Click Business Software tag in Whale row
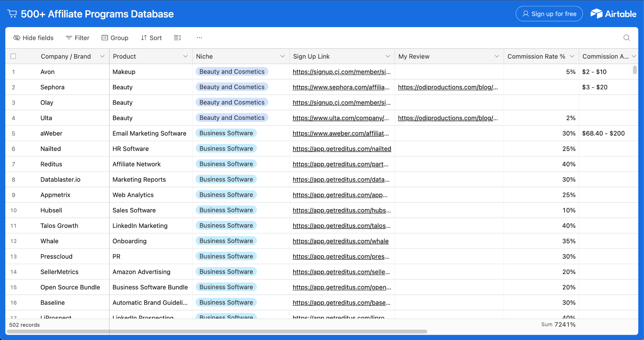644x340 pixels. pos(226,241)
